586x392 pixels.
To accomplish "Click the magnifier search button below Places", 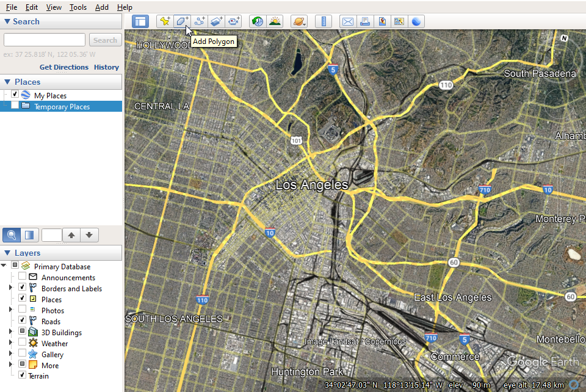I will coord(12,235).
